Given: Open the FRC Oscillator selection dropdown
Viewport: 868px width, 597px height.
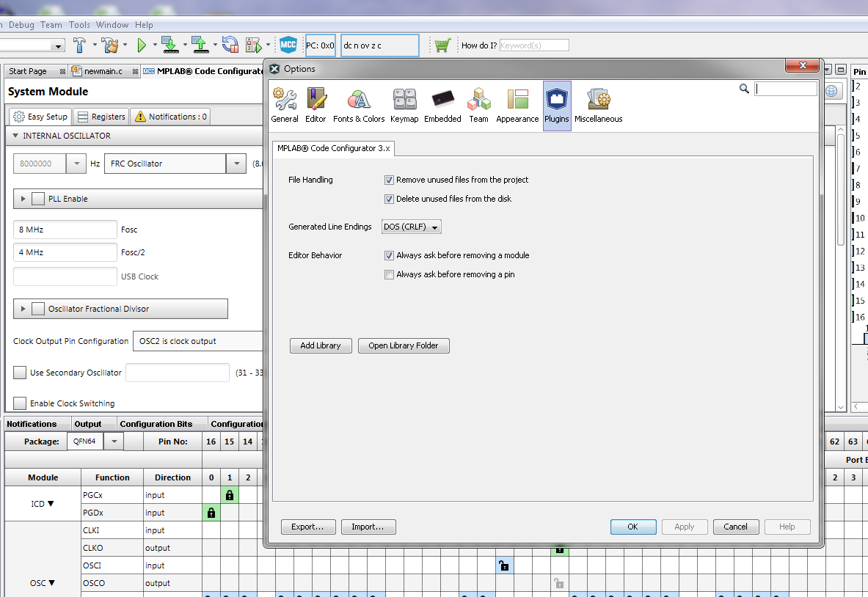Looking at the screenshot, I should (x=235, y=163).
